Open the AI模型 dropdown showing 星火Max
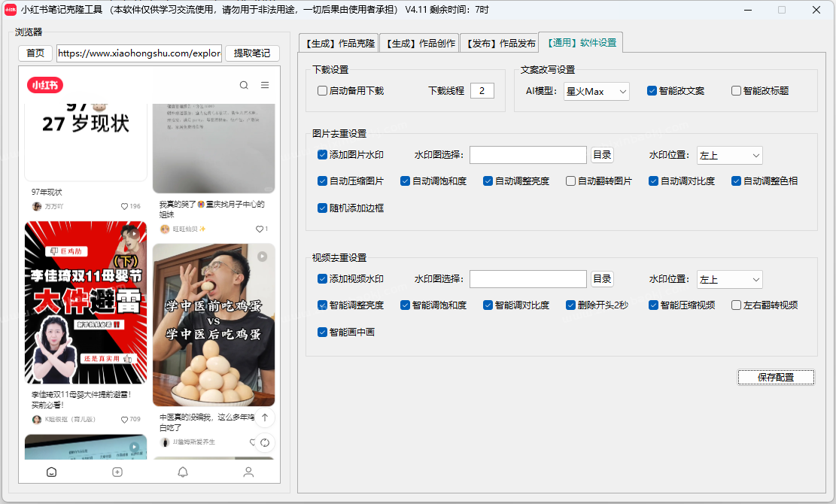 coord(596,90)
